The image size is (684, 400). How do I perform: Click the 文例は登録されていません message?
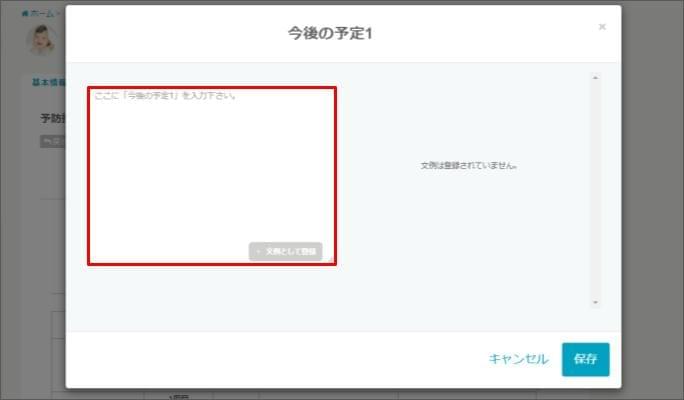469,164
